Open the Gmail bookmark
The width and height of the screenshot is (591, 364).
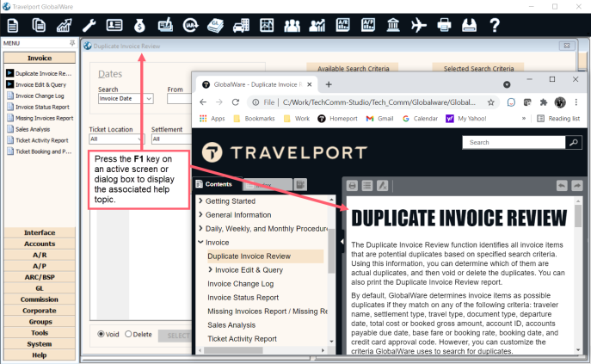pos(380,119)
